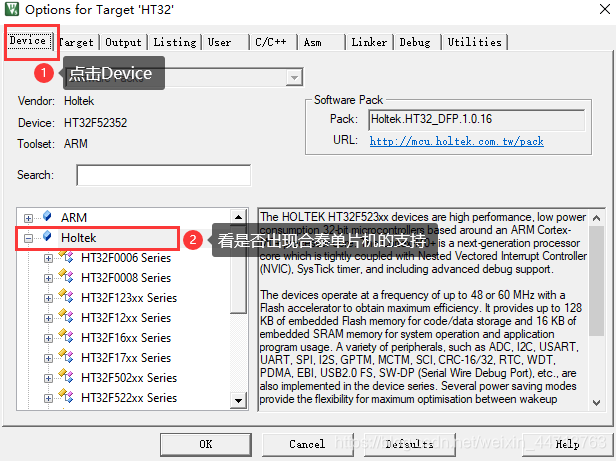Open the Linker tab

click(x=369, y=42)
